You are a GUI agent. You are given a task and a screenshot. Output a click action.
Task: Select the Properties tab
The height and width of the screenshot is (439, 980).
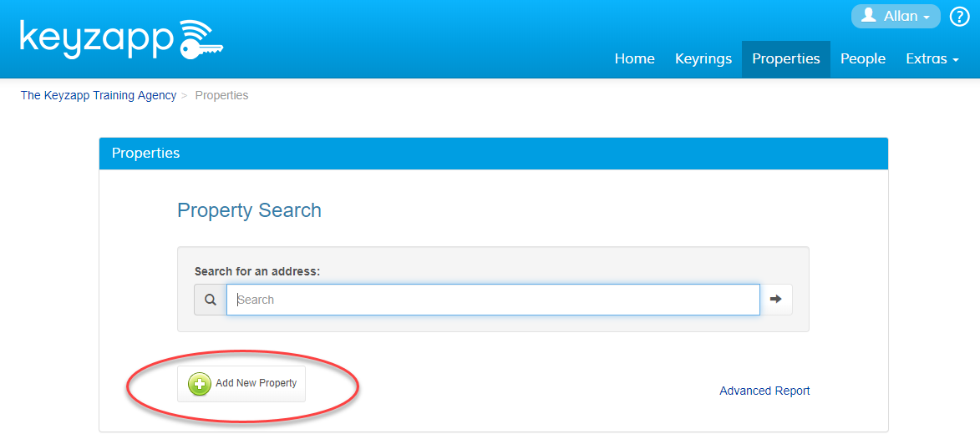[x=785, y=59]
